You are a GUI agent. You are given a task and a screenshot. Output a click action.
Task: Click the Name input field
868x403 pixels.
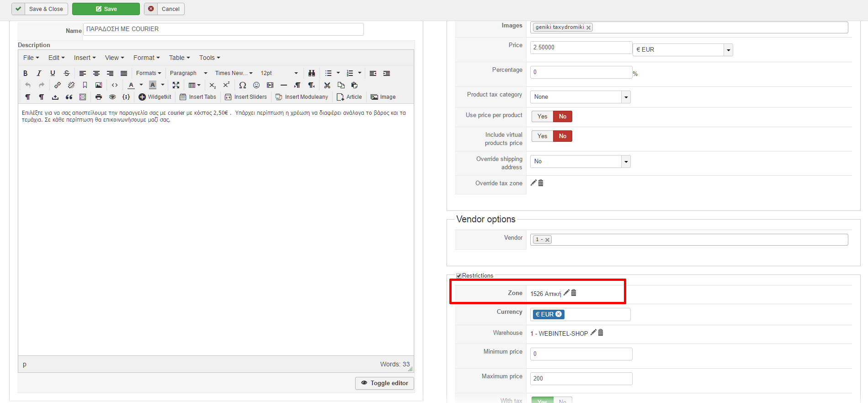[224, 29]
